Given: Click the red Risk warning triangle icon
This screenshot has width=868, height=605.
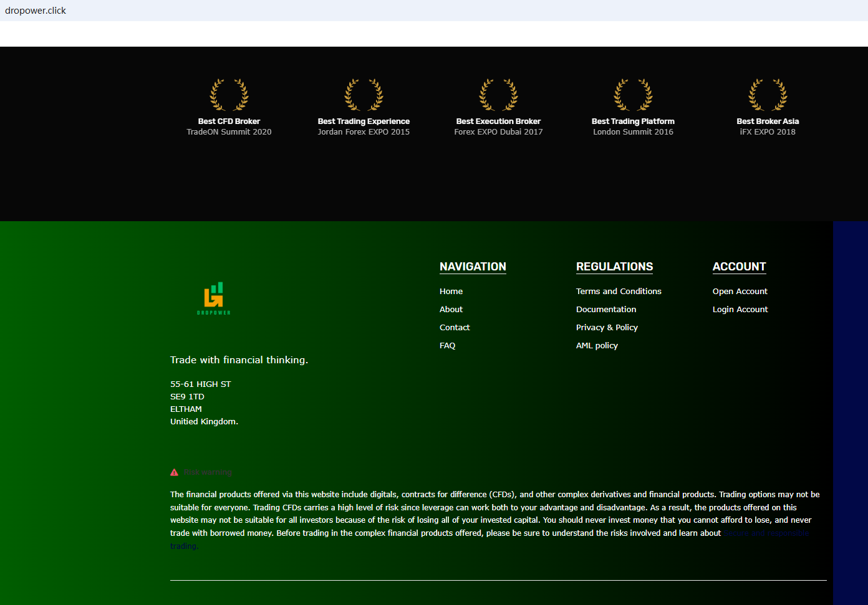Looking at the screenshot, I should (x=175, y=472).
